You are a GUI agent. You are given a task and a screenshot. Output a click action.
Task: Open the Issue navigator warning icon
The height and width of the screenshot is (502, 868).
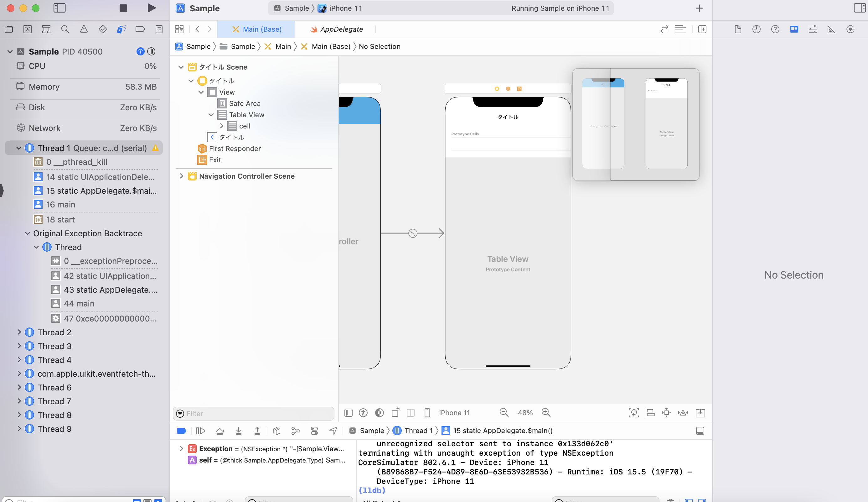click(84, 29)
